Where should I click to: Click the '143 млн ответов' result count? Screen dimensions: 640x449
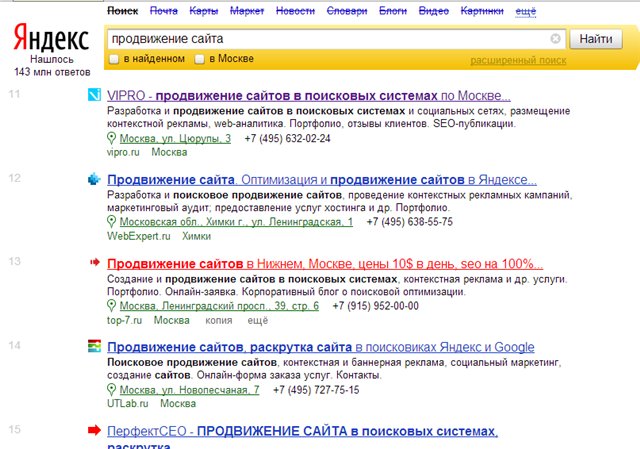(x=52, y=72)
